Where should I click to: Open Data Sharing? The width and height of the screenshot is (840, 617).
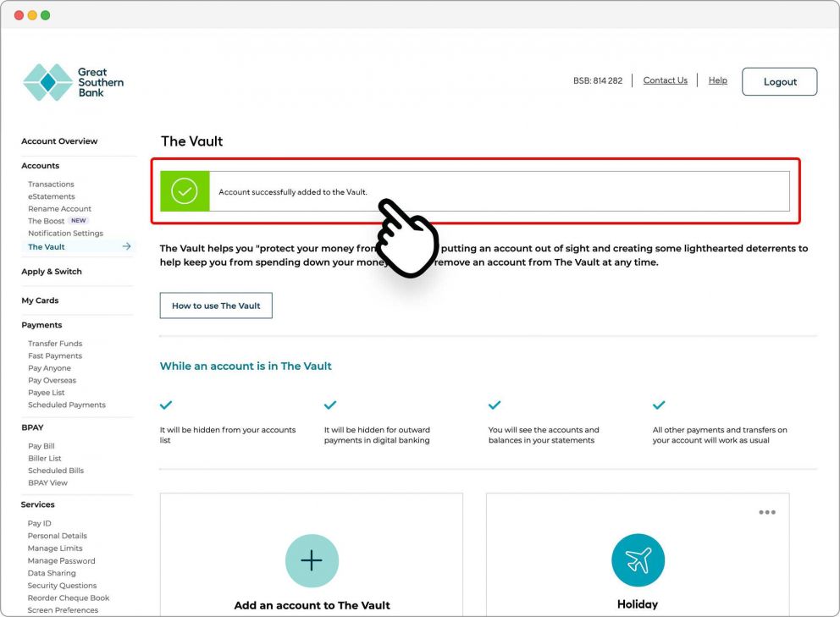click(52, 573)
